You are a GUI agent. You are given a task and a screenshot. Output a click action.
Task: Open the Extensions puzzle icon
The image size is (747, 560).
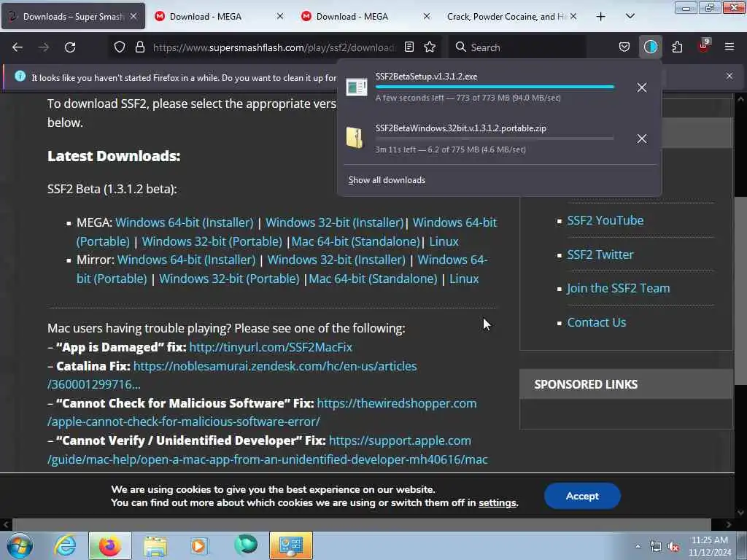point(677,47)
